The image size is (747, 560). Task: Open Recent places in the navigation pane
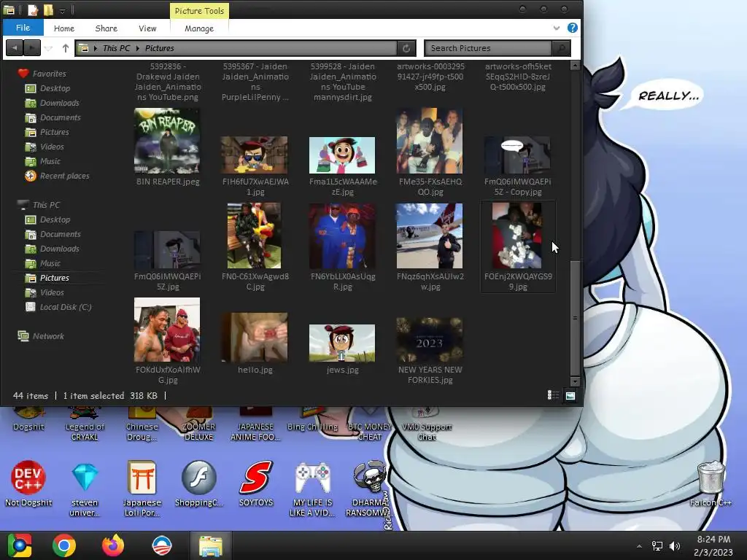(x=64, y=176)
